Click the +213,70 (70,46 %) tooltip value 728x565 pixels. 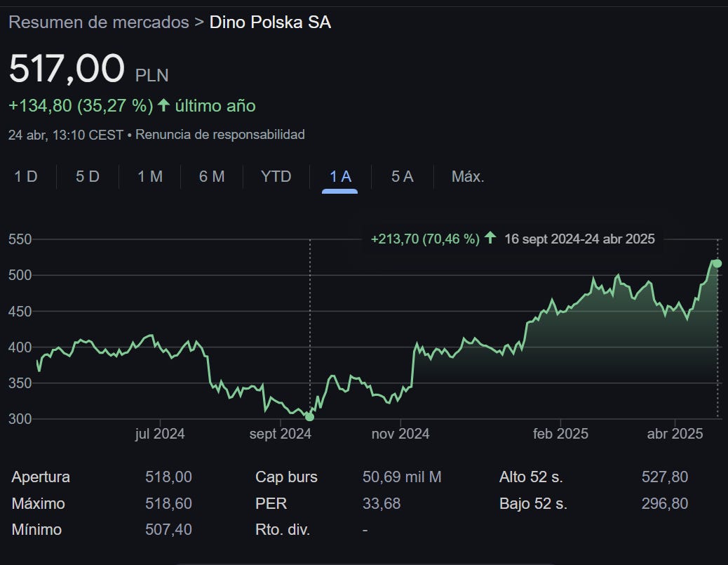pyautogui.click(x=425, y=239)
